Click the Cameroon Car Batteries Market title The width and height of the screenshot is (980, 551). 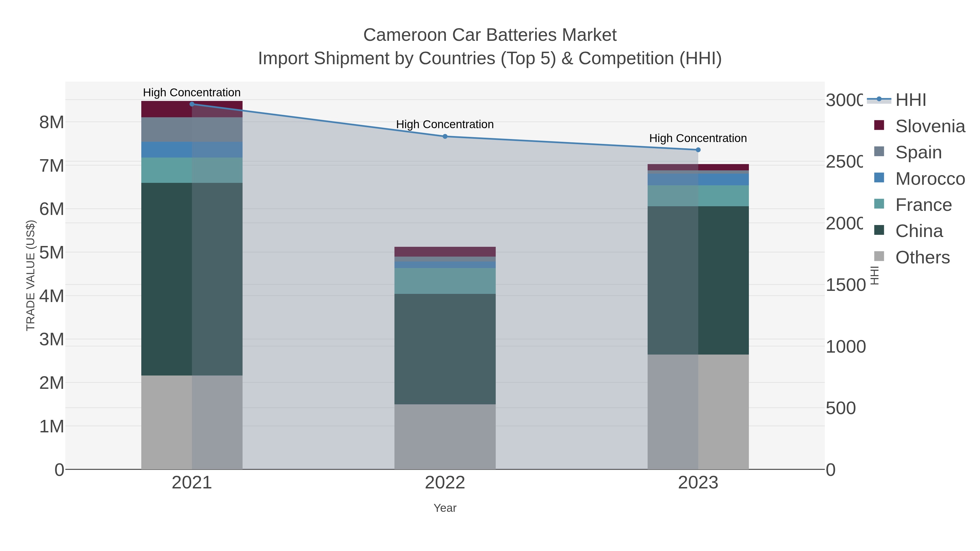click(490, 35)
